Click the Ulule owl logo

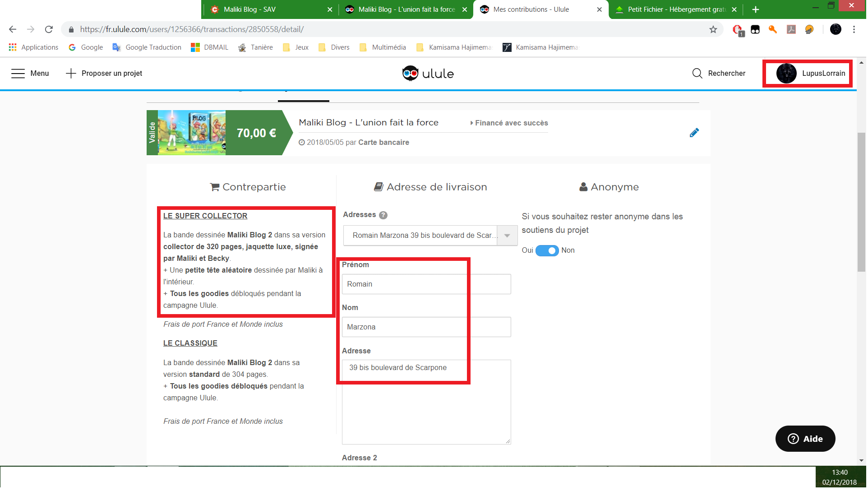[411, 74]
